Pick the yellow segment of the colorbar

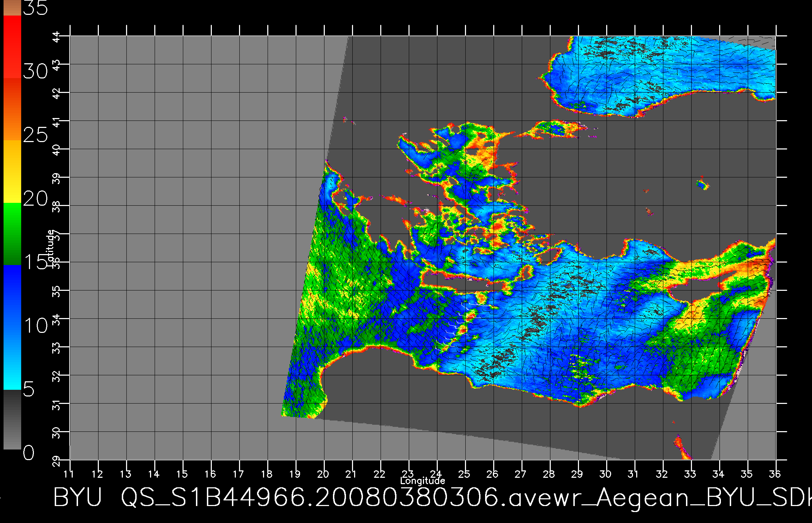pyautogui.click(x=12, y=172)
